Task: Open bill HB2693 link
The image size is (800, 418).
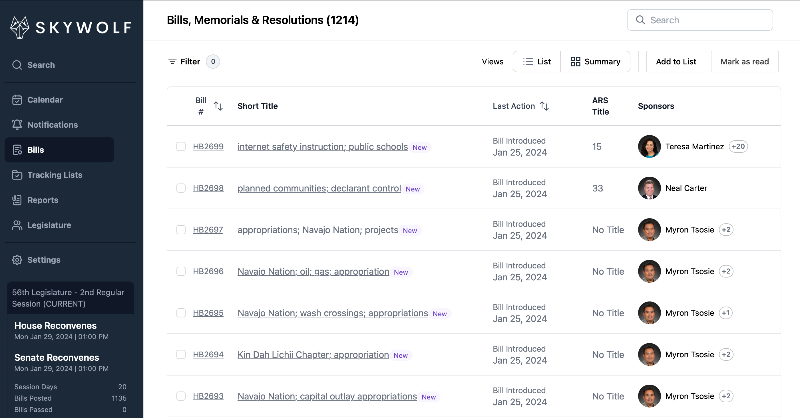Action: [208, 396]
